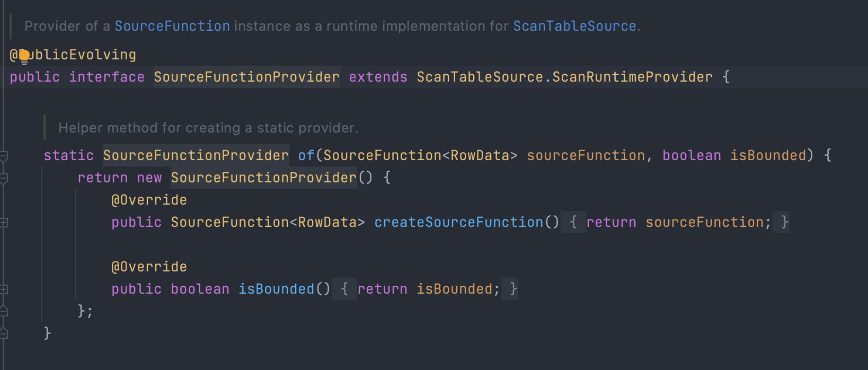Click ScanRuntimeProvider in extends clause

(x=632, y=77)
